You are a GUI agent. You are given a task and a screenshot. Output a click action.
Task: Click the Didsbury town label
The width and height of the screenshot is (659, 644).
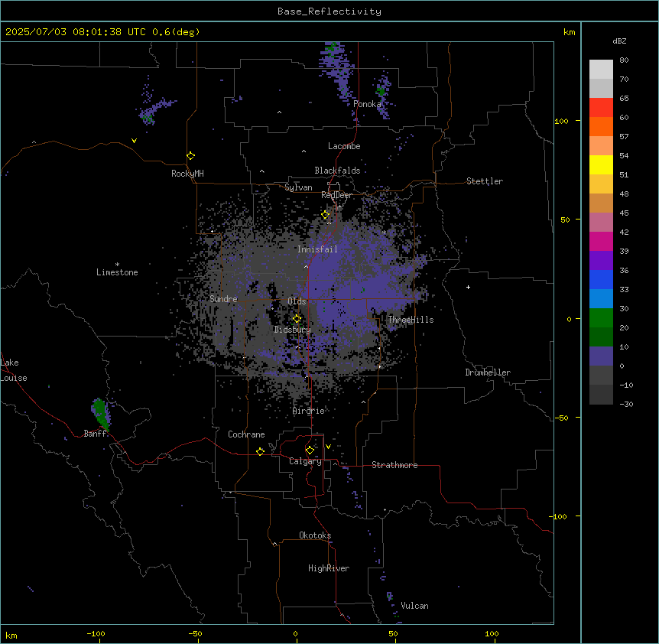pyautogui.click(x=293, y=330)
